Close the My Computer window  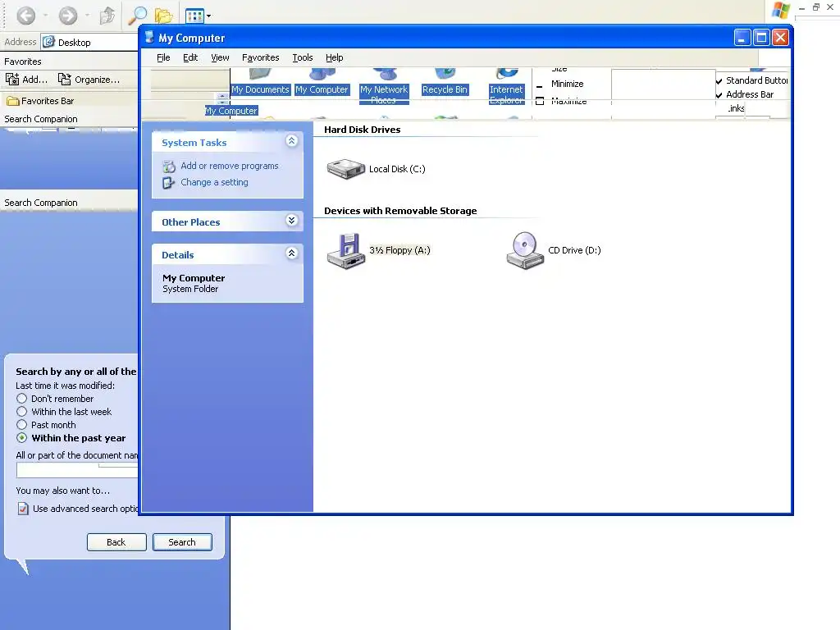(x=781, y=37)
